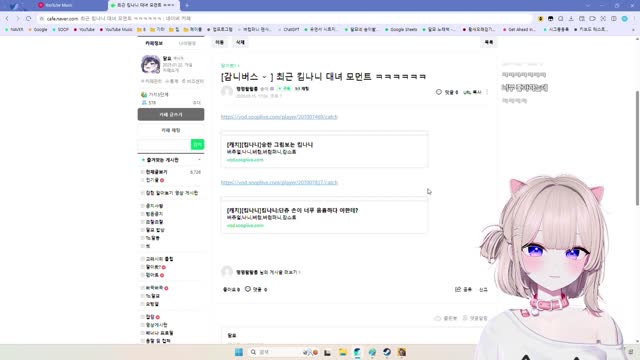Collapse the 즐겨찾는 게시판 section arrow
Viewport: 640px width, 360px height.
(x=199, y=160)
